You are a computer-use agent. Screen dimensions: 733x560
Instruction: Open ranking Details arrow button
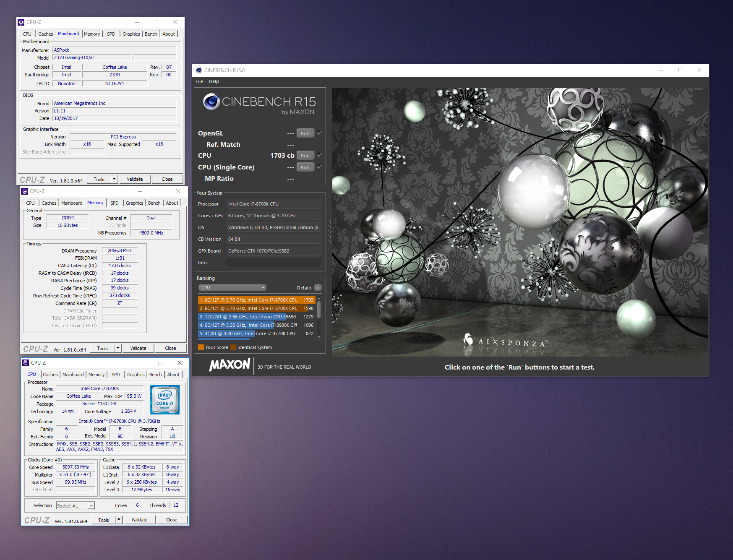[318, 288]
